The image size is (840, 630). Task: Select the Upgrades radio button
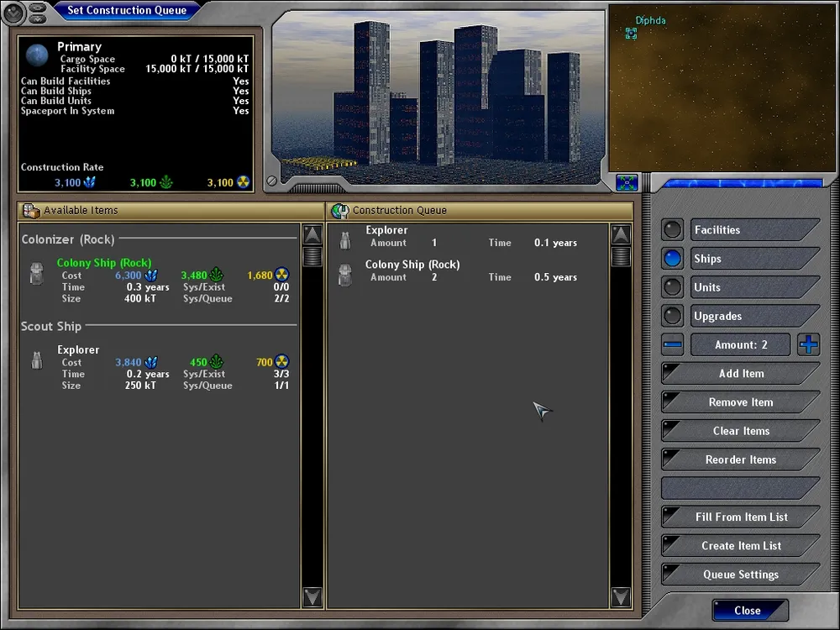pyautogui.click(x=672, y=316)
